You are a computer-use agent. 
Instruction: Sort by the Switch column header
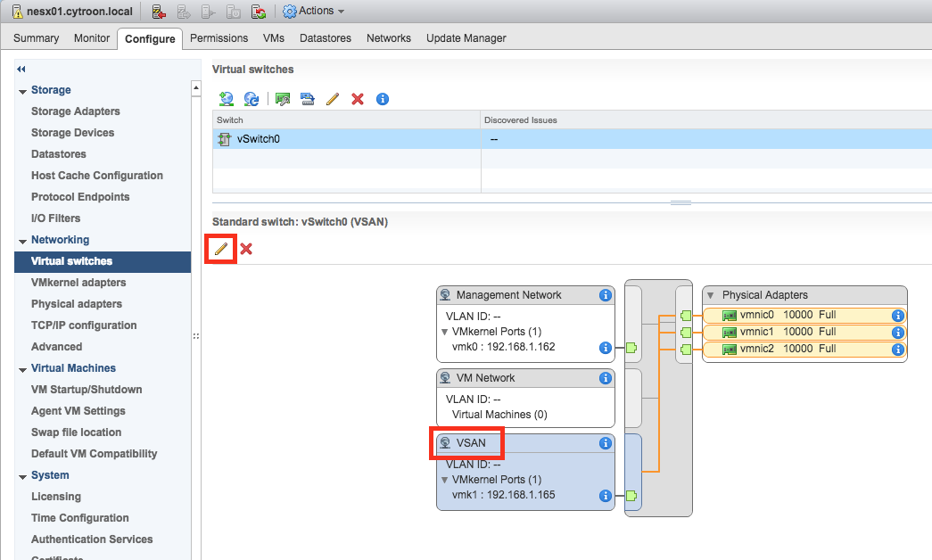(347, 120)
